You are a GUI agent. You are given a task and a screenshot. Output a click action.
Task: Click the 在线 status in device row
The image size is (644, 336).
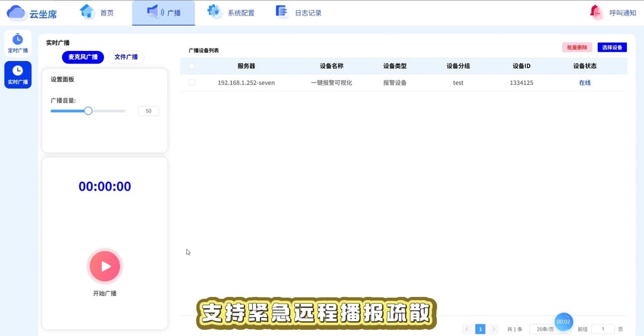click(585, 83)
